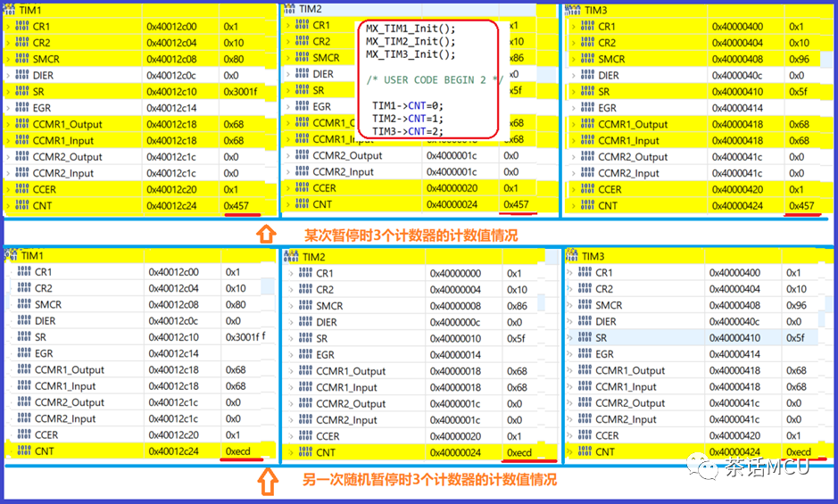Image resolution: width=838 pixels, height=504 pixels.
Task: Select the TIM1 header label in lower panel
Action: (x=32, y=255)
